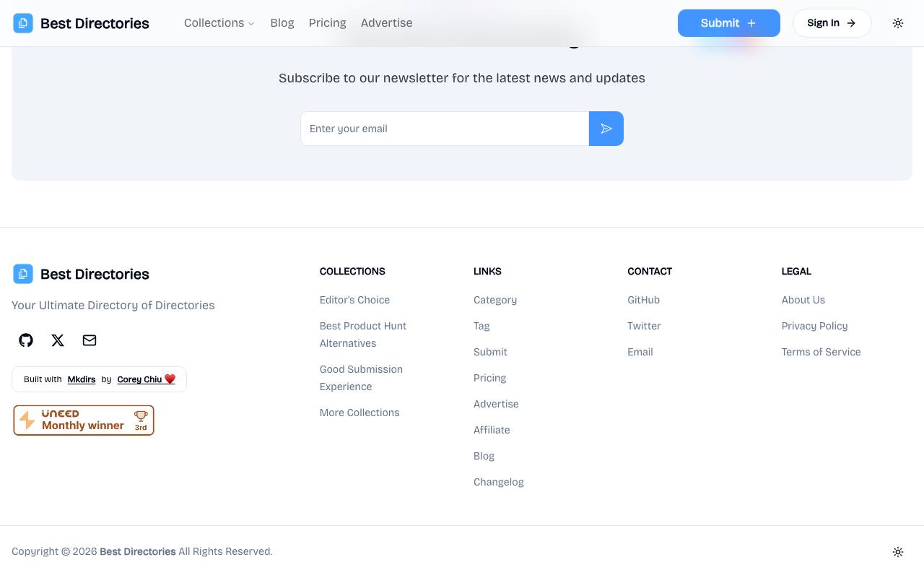Image resolution: width=924 pixels, height=578 pixels.
Task: Open Good Submission Experience collection link
Action: tap(361, 378)
